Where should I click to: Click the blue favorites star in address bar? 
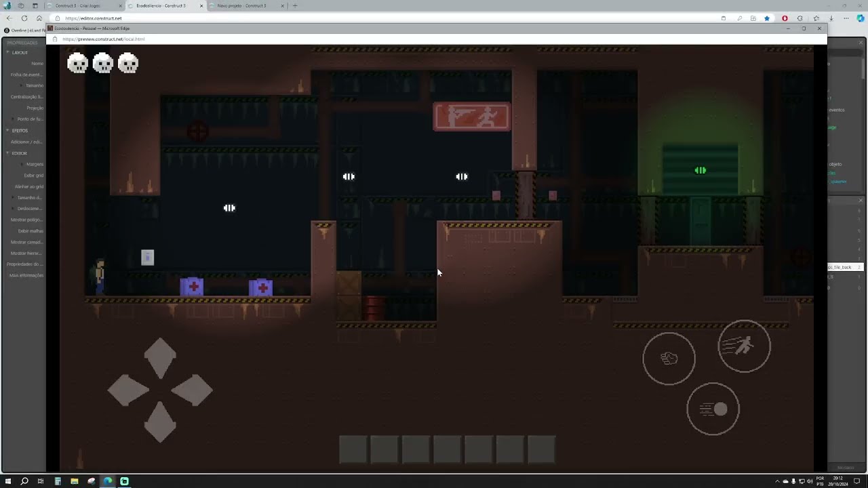click(x=767, y=18)
